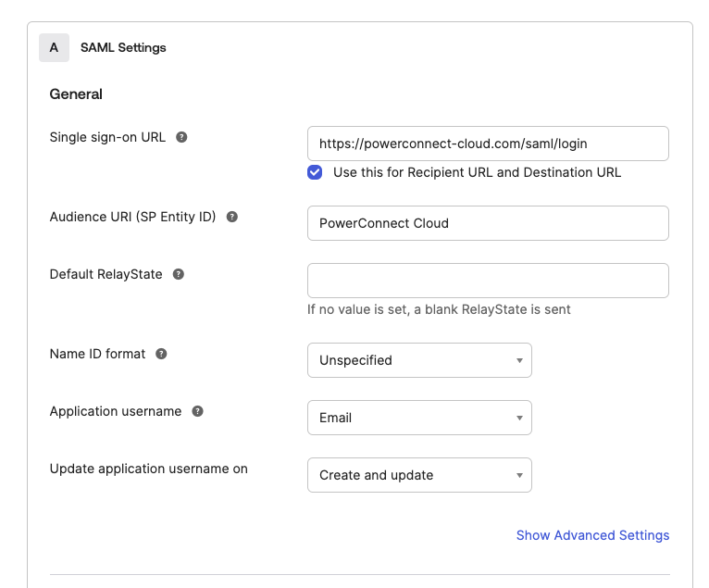Show help for Application username via icon
The width and height of the screenshot is (709, 588).
(x=197, y=411)
